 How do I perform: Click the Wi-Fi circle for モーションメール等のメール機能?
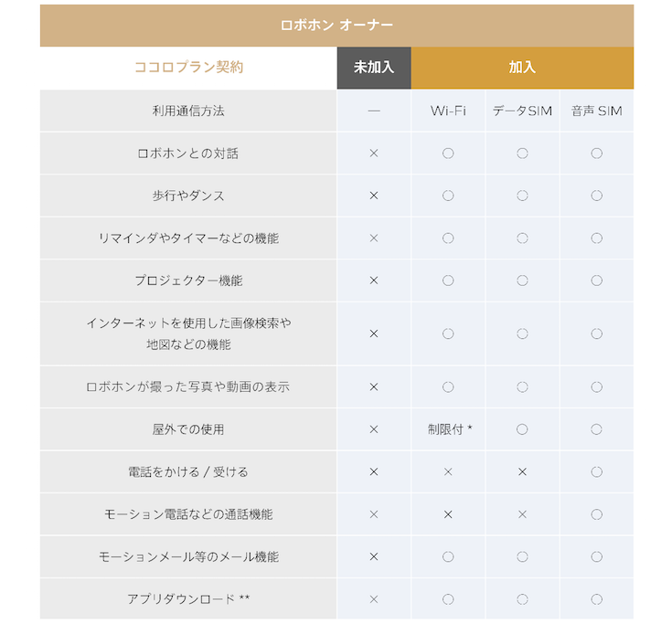pyautogui.click(x=448, y=556)
